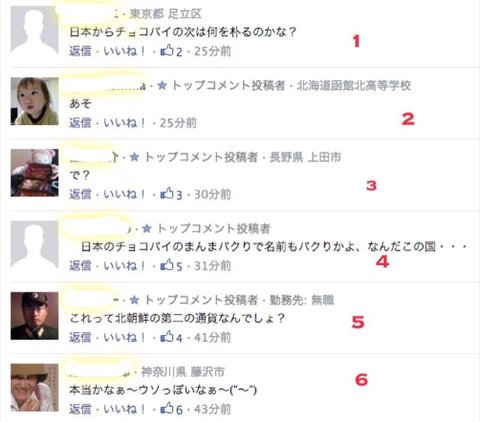This screenshot has height=422, width=480.
Task: Open the 北海道函館北高等学校 school link
Action: [354, 86]
